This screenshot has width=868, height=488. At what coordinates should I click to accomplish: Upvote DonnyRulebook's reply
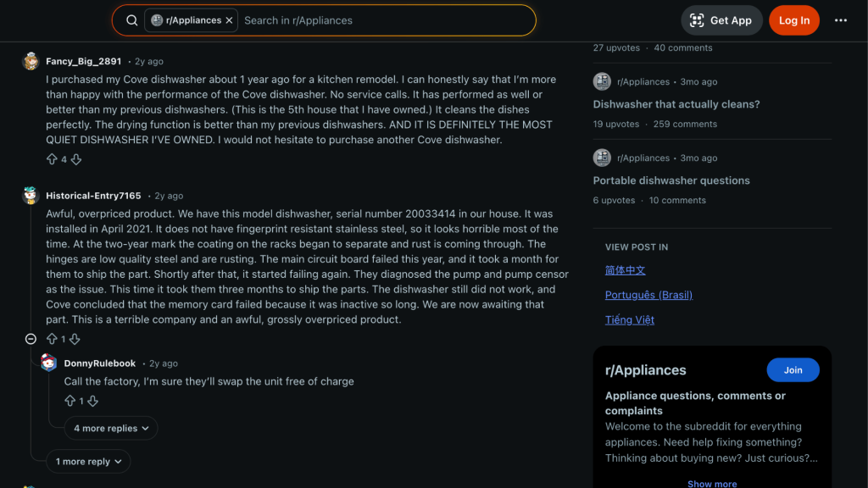tap(71, 401)
